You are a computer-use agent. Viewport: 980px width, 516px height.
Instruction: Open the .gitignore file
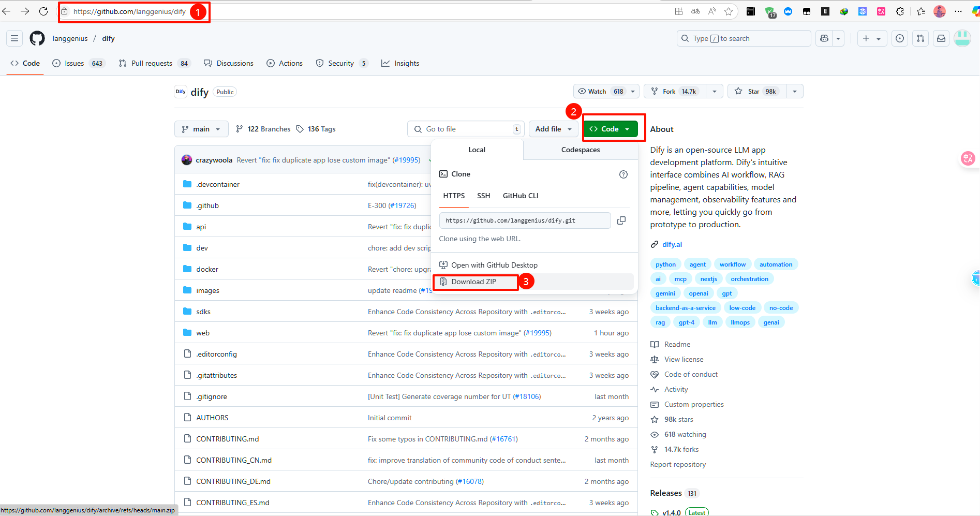tap(212, 396)
